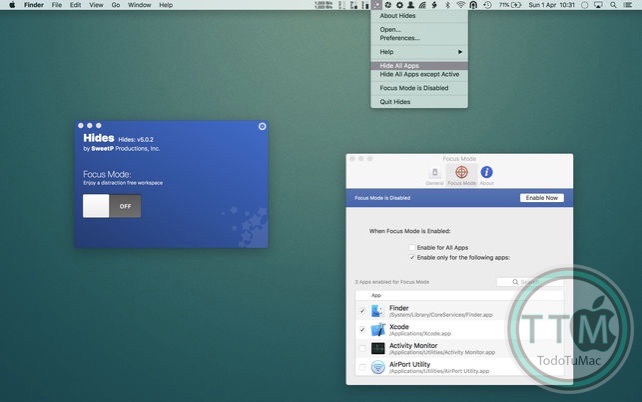Check Enable for All Apps
The width and height of the screenshot is (642, 402).
(x=412, y=248)
